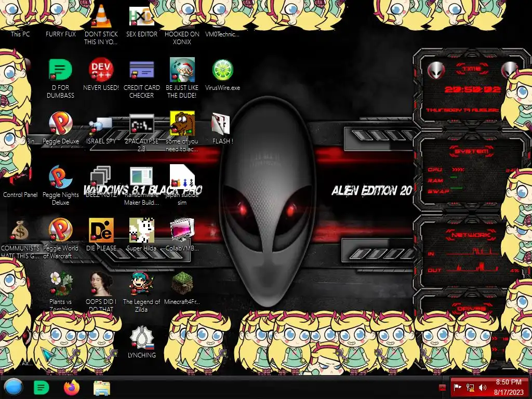Click the SYSTEM widget header
The image size is (532, 399).
coord(471,151)
